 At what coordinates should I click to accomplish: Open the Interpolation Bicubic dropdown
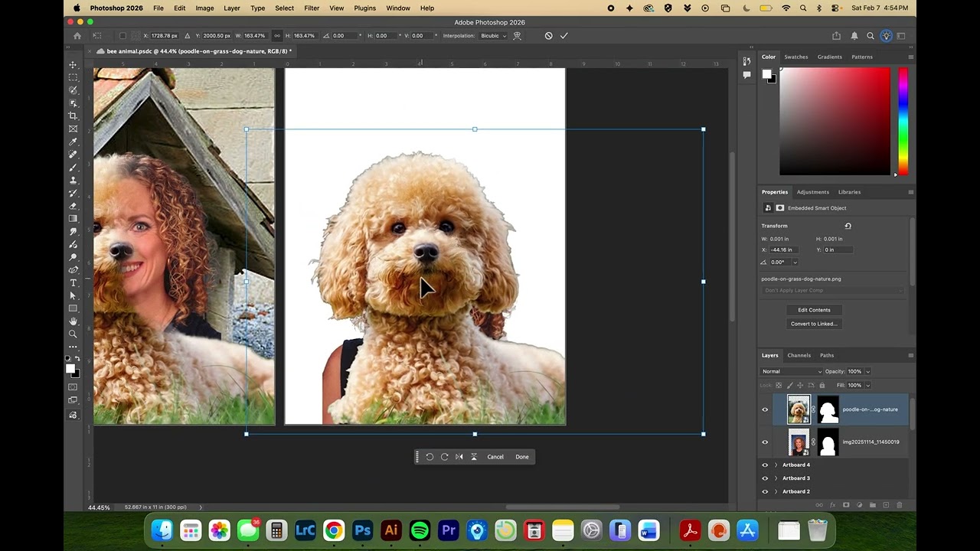[493, 36]
